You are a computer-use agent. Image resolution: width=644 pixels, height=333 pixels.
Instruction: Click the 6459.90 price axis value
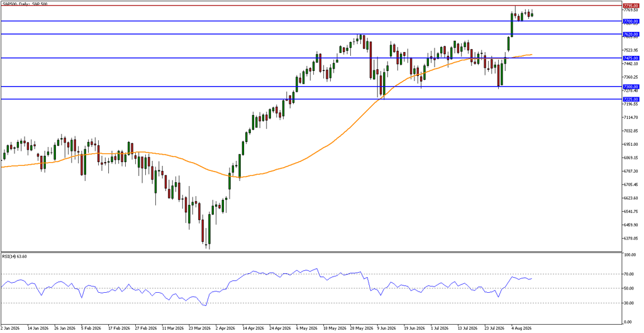(630, 225)
